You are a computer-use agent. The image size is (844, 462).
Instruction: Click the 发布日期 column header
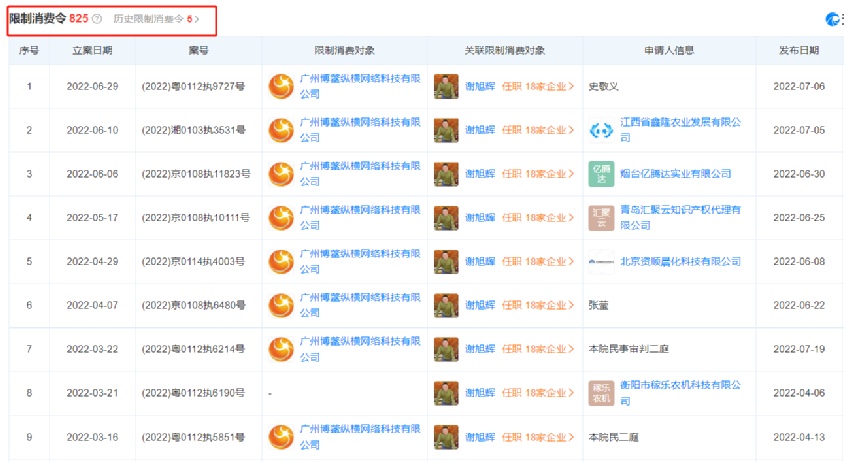(x=799, y=50)
